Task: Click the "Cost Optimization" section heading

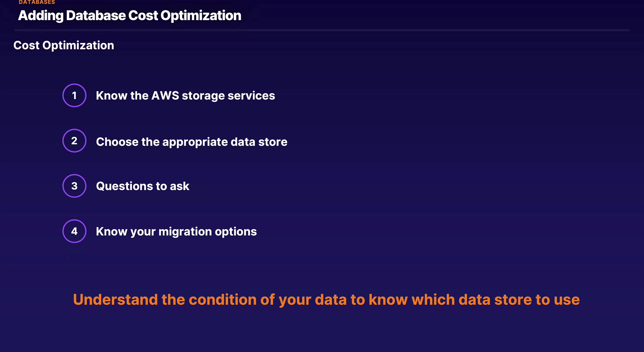Action: [x=64, y=45]
